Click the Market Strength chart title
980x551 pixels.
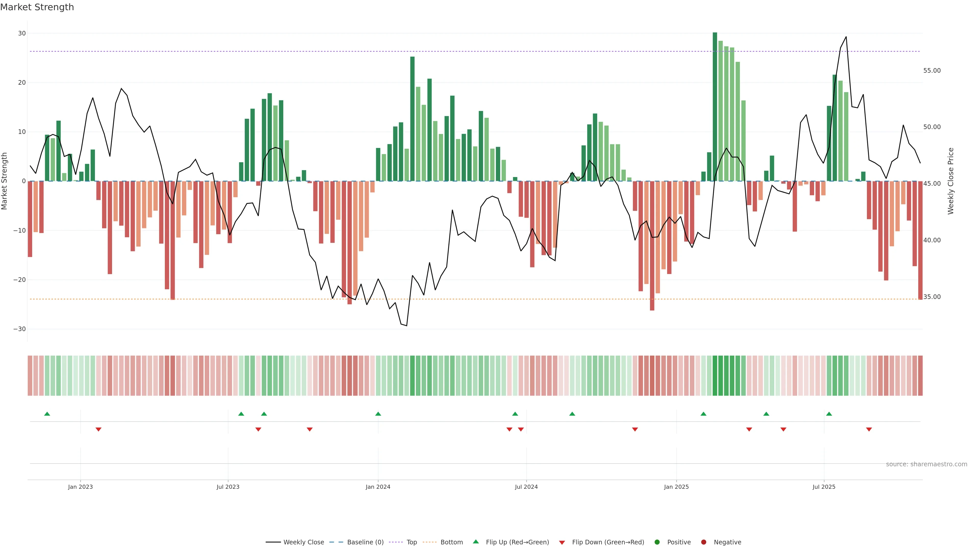pyautogui.click(x=37, y=7)
